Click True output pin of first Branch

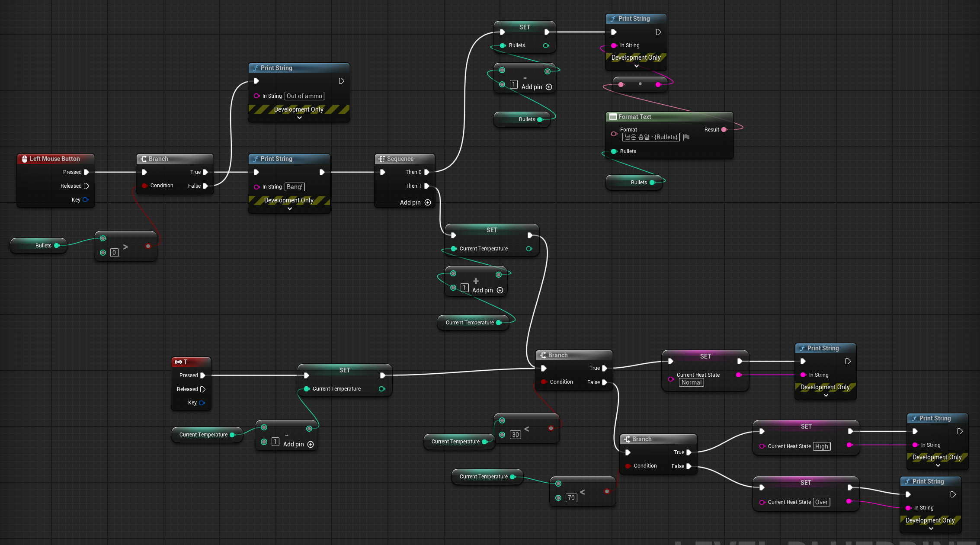[205, 172]
